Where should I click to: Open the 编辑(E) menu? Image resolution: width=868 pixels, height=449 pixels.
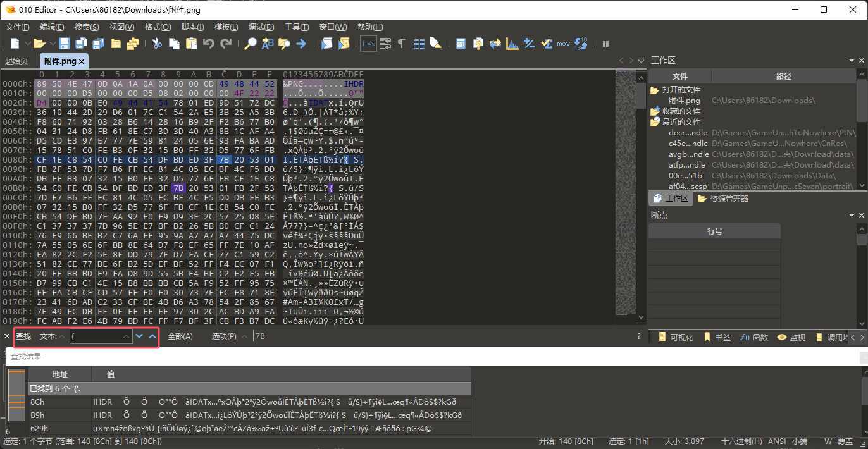tap(52, 27)
